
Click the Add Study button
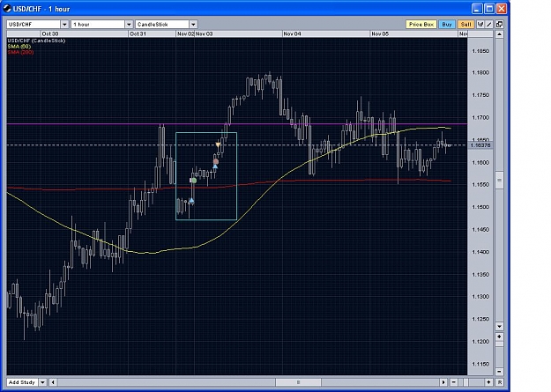[22, 382]
